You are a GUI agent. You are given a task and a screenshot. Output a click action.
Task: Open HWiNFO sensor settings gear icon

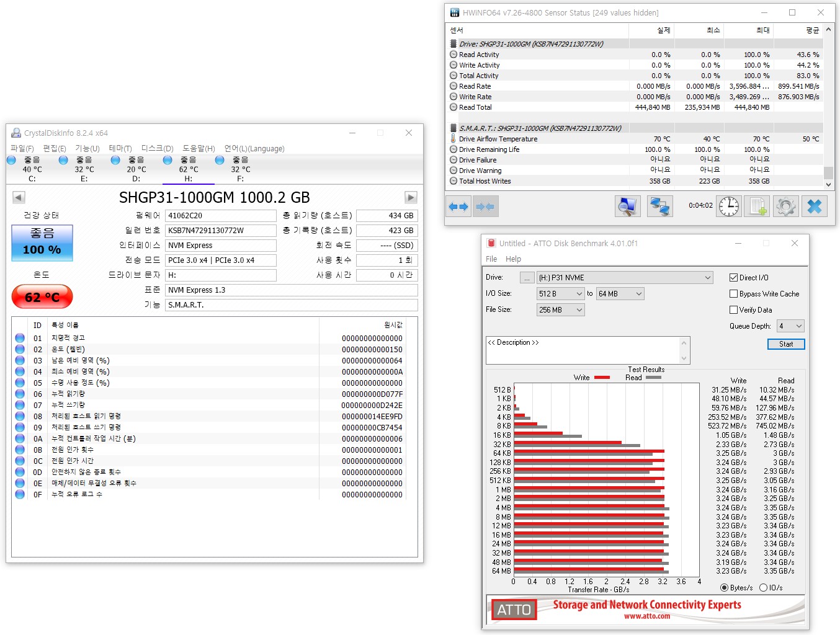click(x=786, y=206)
